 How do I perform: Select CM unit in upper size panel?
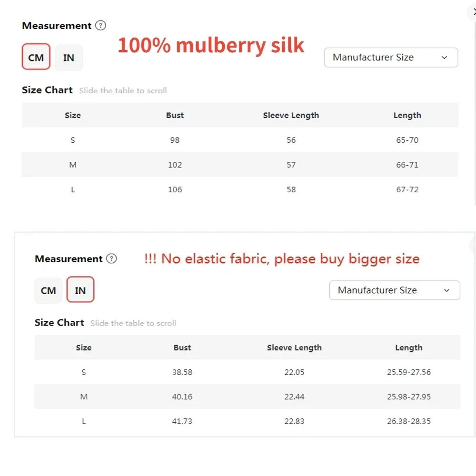36,58
